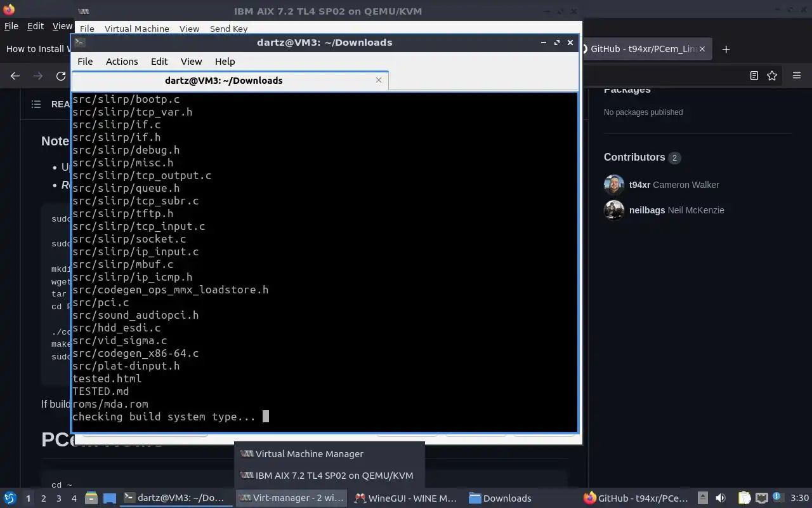Open the terminal Help menu
Viewport: 812px width, 508px height.
click(225, 62)
